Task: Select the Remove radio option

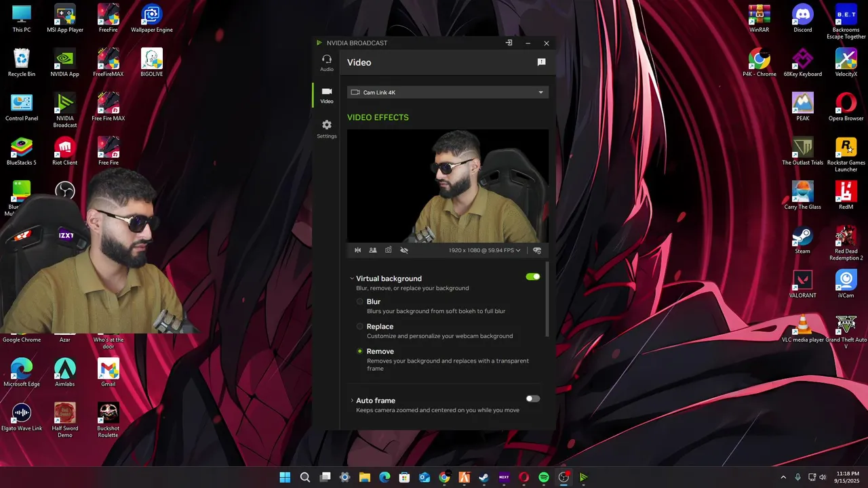Action: [x=360, y=351]
